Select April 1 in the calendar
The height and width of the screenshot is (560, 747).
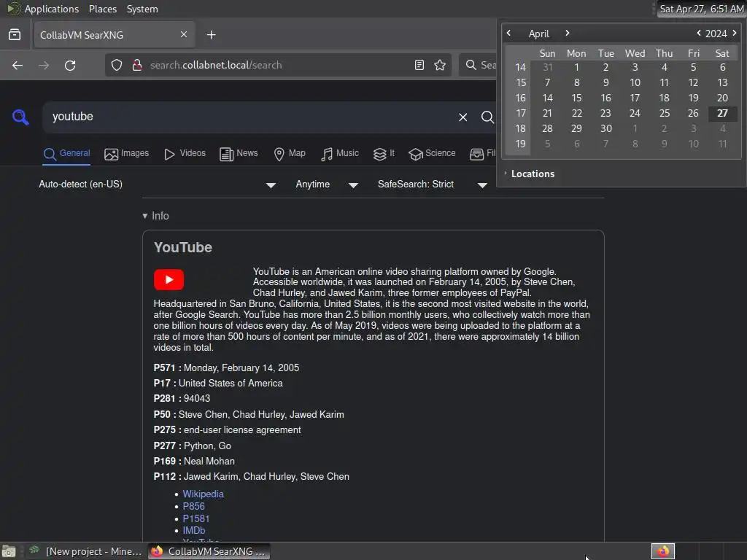click(576, 68)
